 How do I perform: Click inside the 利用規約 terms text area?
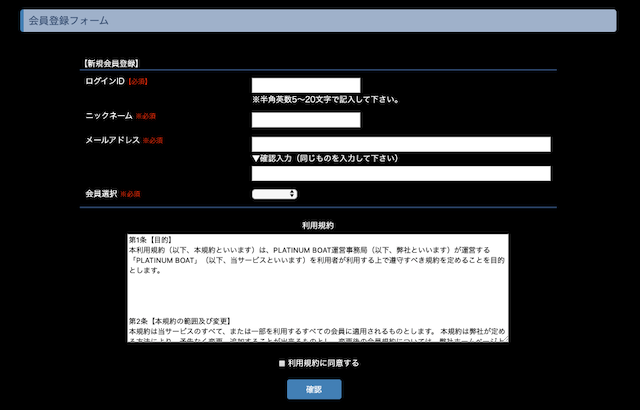[x=318, y=288]
